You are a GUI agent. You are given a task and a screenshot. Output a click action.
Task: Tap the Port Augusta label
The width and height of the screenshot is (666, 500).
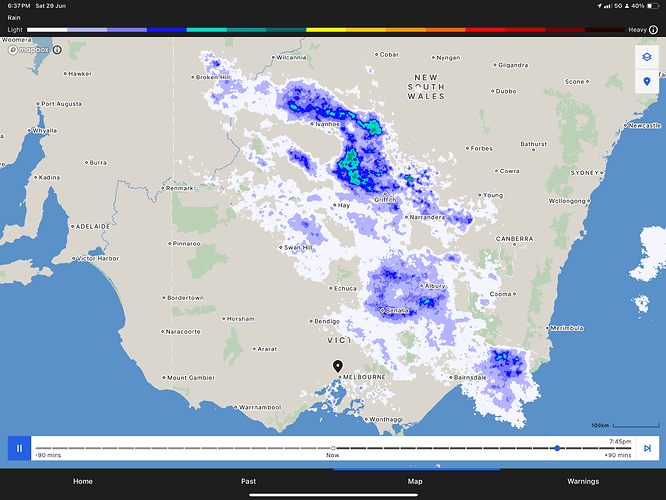point(62,104)
